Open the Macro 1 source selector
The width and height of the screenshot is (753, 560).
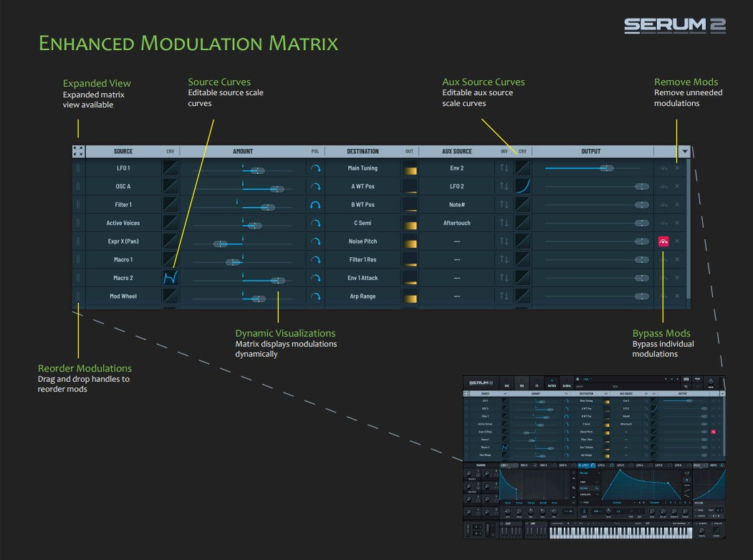(x=123, y=260)
